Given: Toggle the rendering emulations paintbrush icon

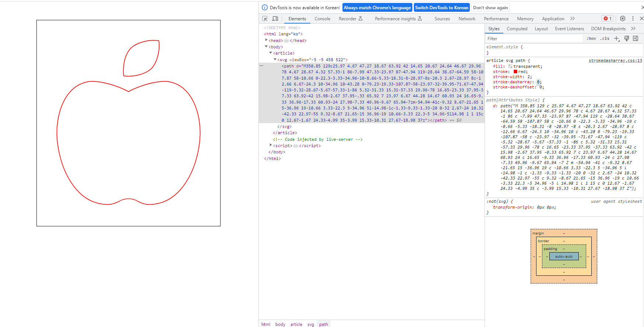Looking at the screenshot, I should tap(627, 38).
